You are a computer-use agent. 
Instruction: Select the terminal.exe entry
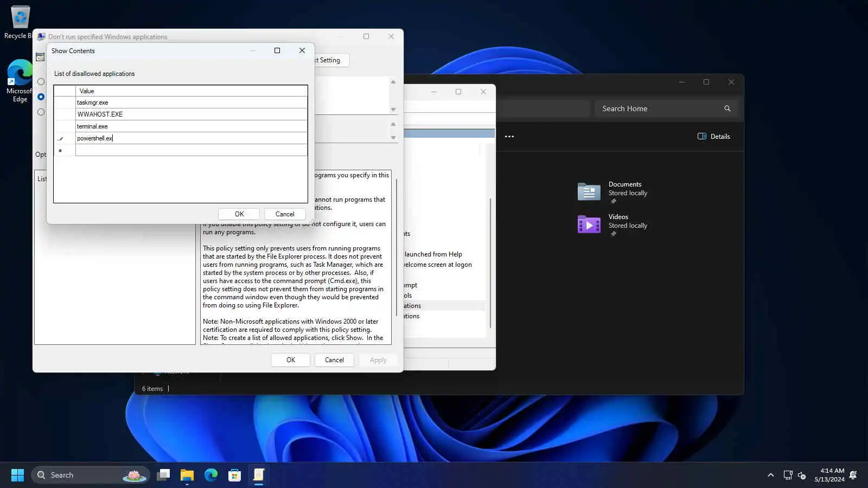click(x=192, y=126)
